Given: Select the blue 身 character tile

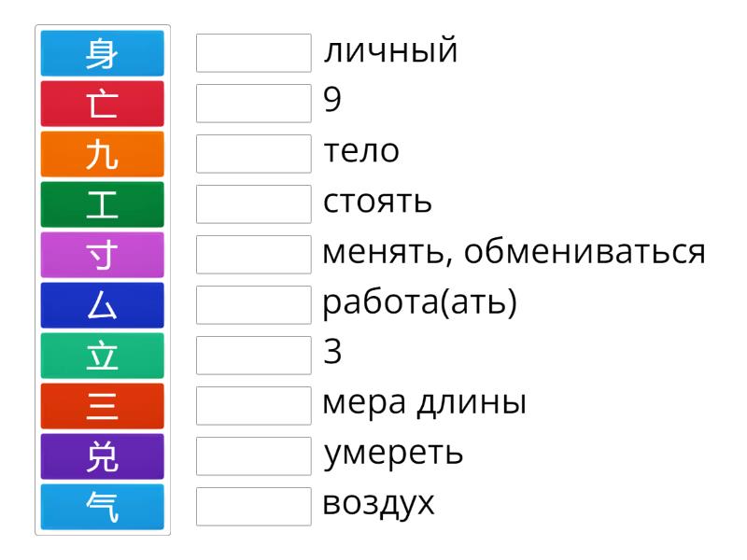Looking at the screenshot, I should [x=103, y=53].
